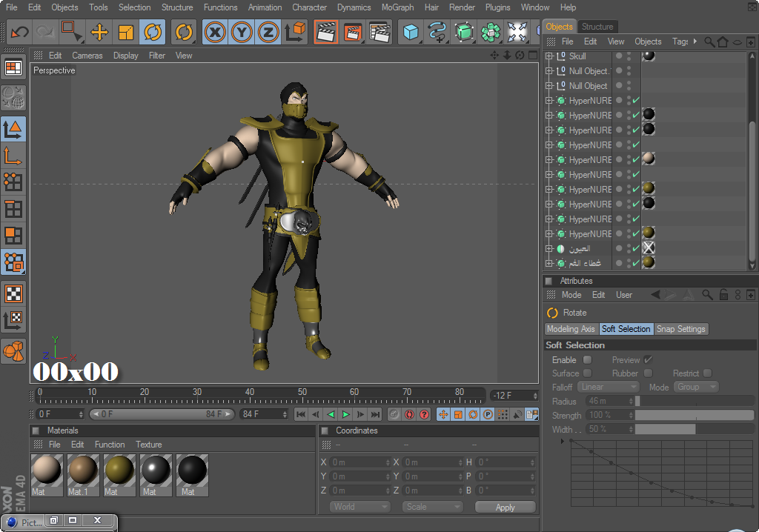Render the active view
The height and width of the screenshot is (532, 759).
(x=326, y=32)
